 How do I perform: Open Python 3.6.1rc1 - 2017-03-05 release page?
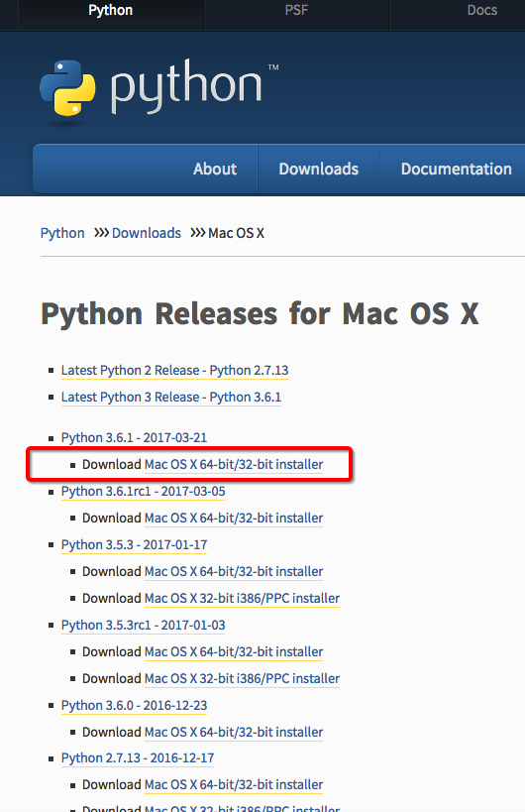(x=144, y=492)
